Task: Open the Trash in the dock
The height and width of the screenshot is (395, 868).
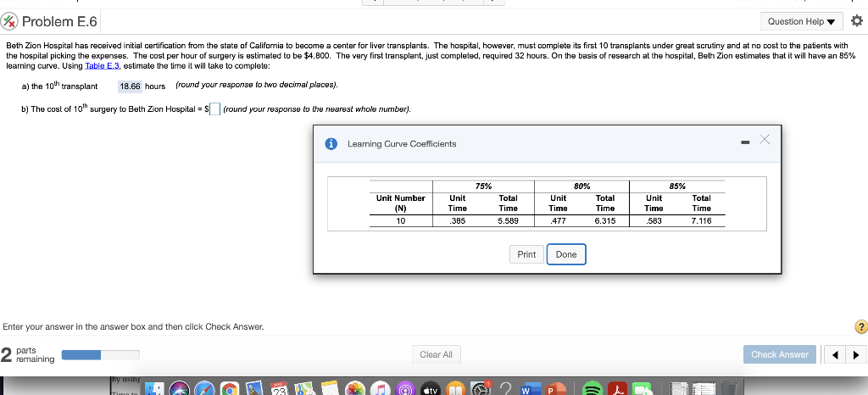Action: pyautogui.click(x=729, y=388)
